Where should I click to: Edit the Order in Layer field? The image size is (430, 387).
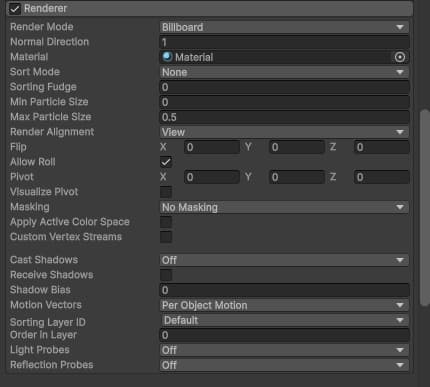click(284, 335)
